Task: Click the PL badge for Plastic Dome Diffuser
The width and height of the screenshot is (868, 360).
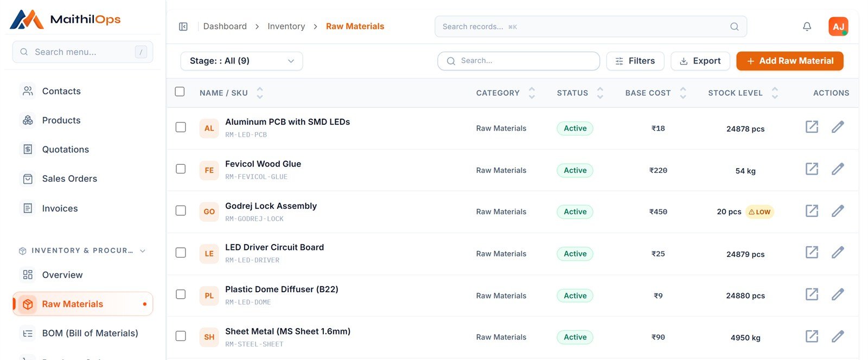Action: (209, 295)
